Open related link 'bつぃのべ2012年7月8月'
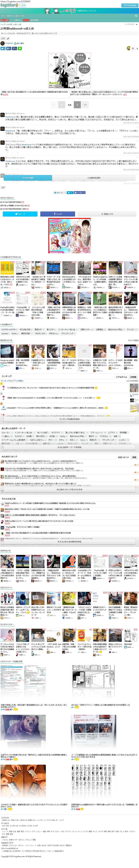139x868 pixels. point(10,202)
